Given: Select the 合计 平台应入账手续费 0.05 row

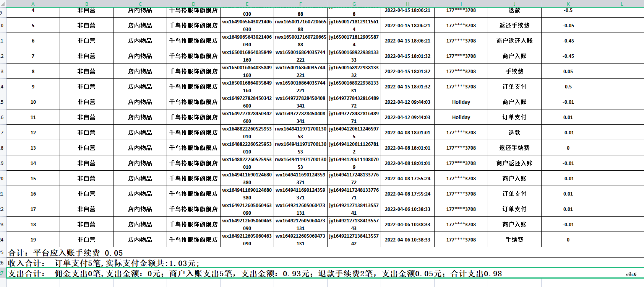Looking at the screenshot, I should click(66, 253).
